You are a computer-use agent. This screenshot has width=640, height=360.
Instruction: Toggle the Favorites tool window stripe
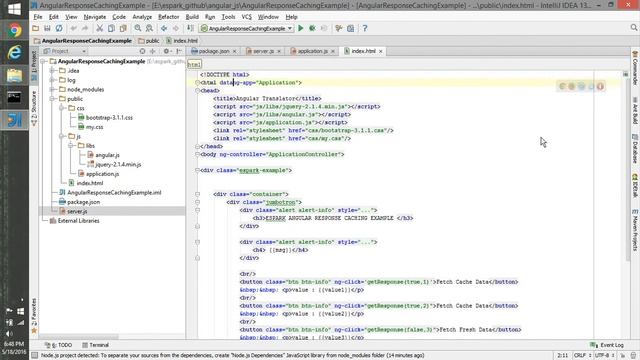pos(34,316)
